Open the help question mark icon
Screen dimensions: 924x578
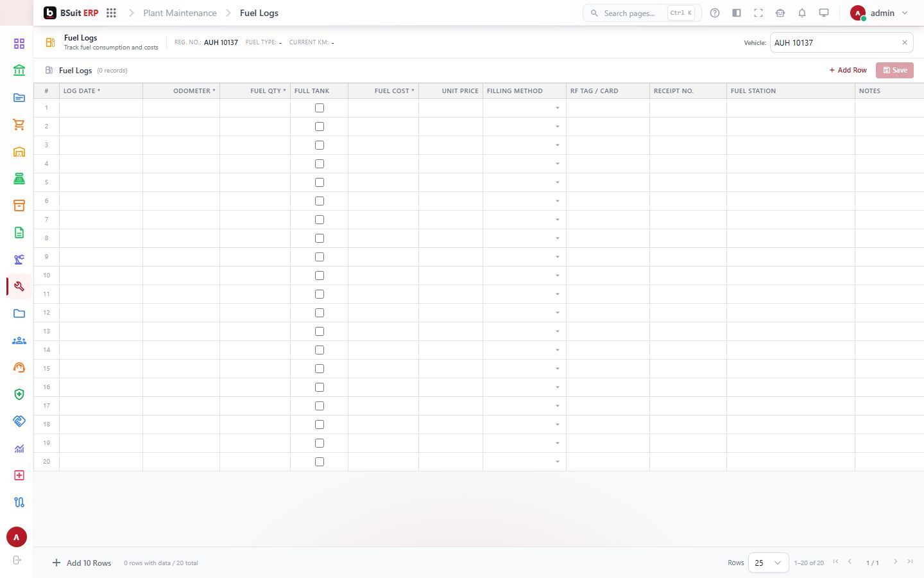[715, 13]
